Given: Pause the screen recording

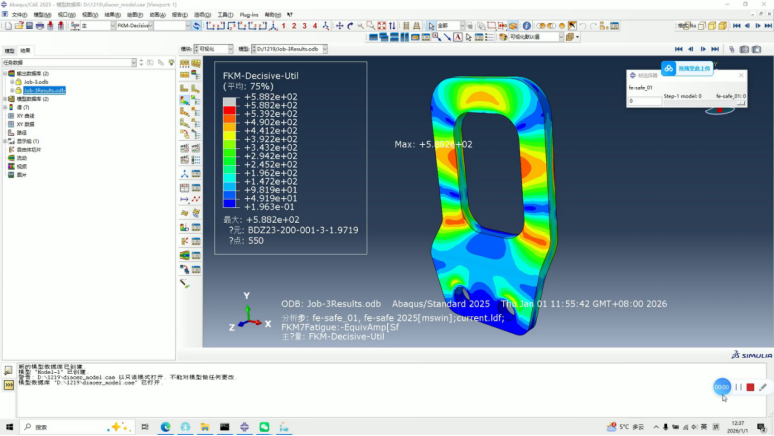Looking at the screenshot, I should coord(738,387).
